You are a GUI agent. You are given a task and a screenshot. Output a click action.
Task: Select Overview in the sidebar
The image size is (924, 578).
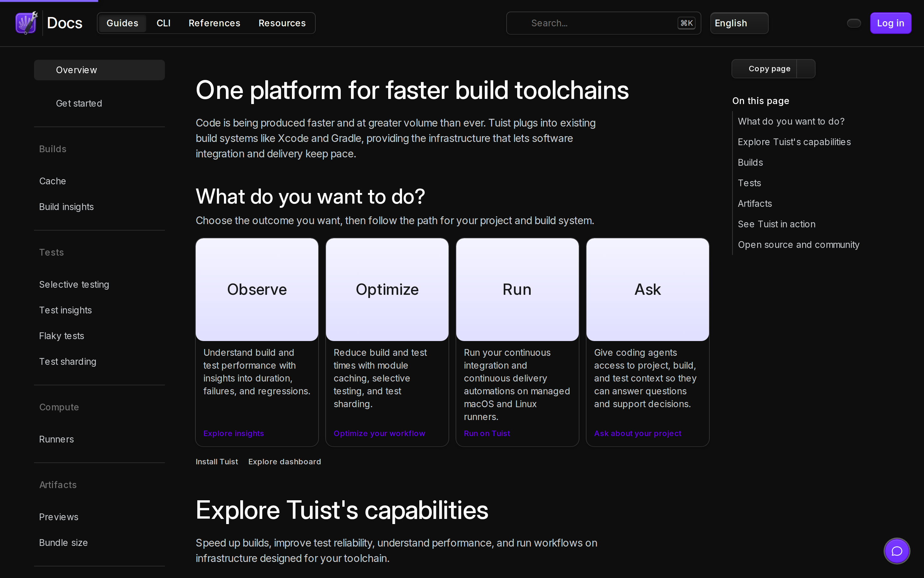(x=99, y=70)
